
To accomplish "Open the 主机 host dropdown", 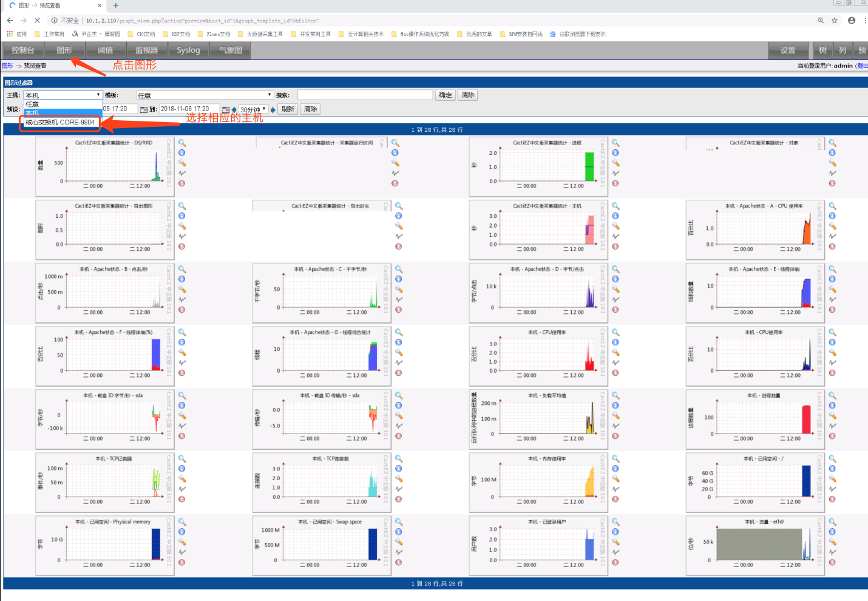I will pos(63,95).
